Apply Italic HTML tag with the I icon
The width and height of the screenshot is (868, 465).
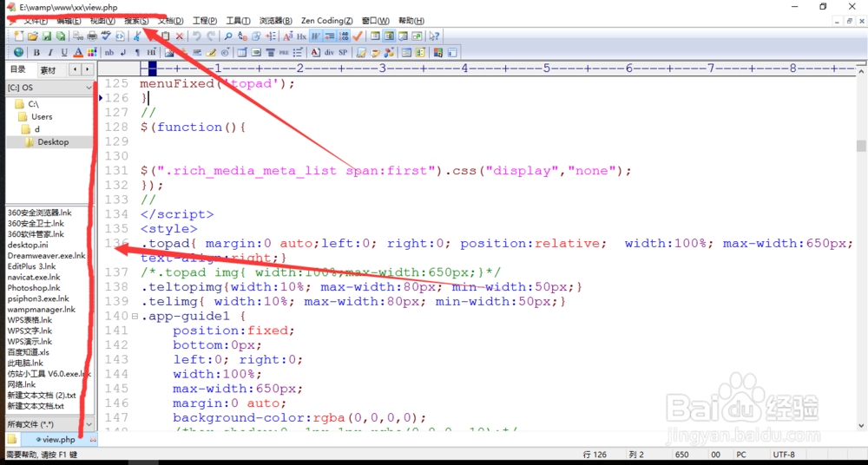[x=50, y=53]
